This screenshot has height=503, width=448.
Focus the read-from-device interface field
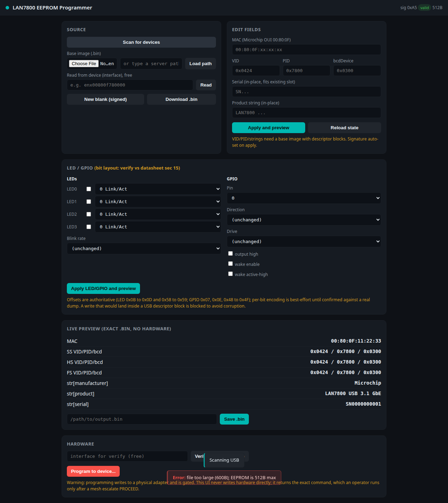click(x=130, y=85)
